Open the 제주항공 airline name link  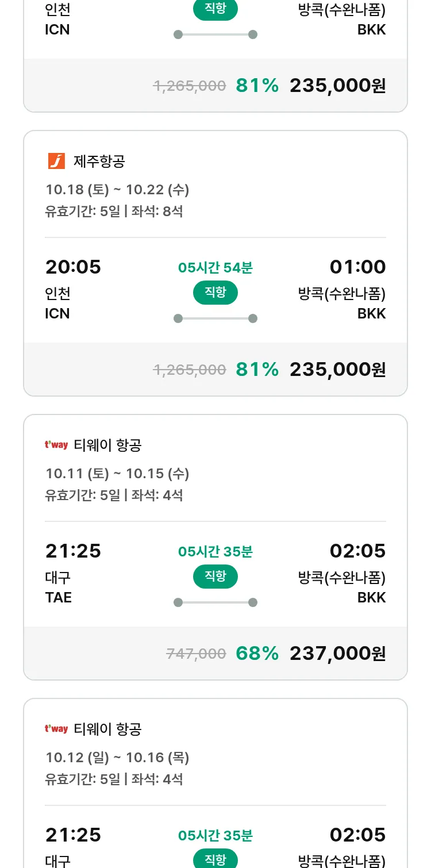coord(99,162)
